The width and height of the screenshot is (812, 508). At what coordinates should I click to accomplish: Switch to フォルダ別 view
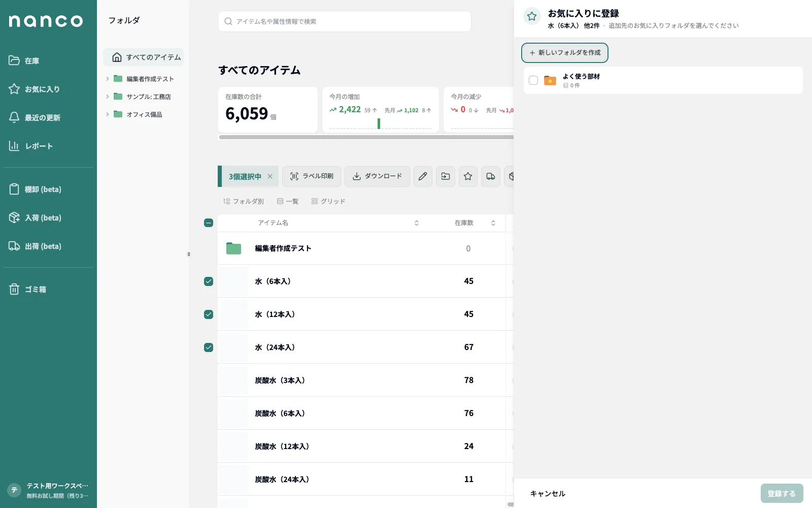[x=244, y=201]
